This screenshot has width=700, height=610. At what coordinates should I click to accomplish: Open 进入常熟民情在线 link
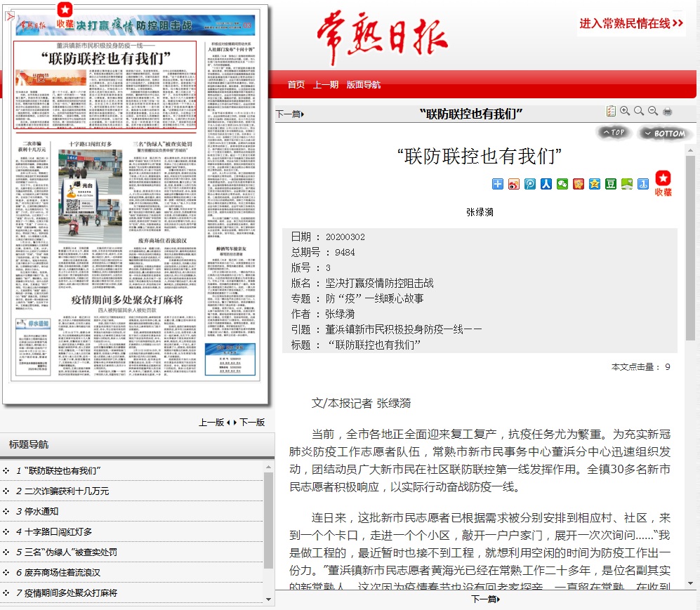pos(630,23)
